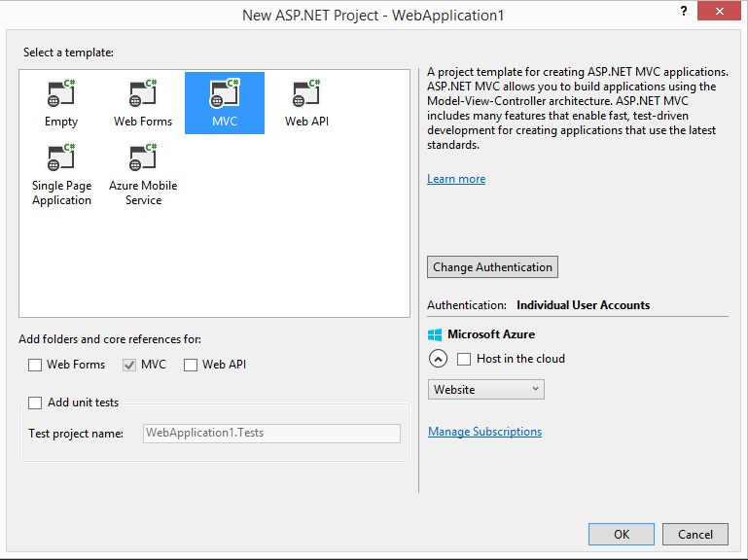Open the Manage Subscriptions link
Image resolution: width=748 pixels, height=560 pixels.
coord(484,432)
